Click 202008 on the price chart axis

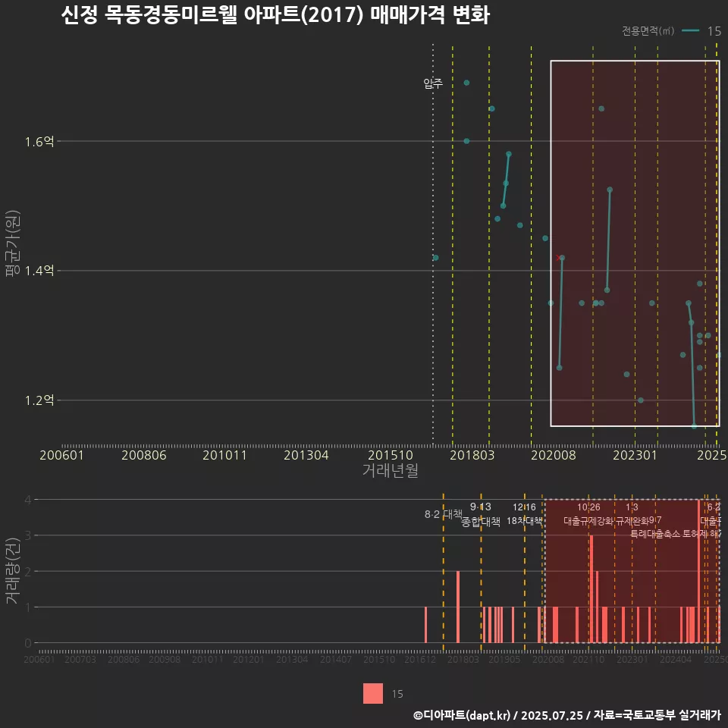553,455
